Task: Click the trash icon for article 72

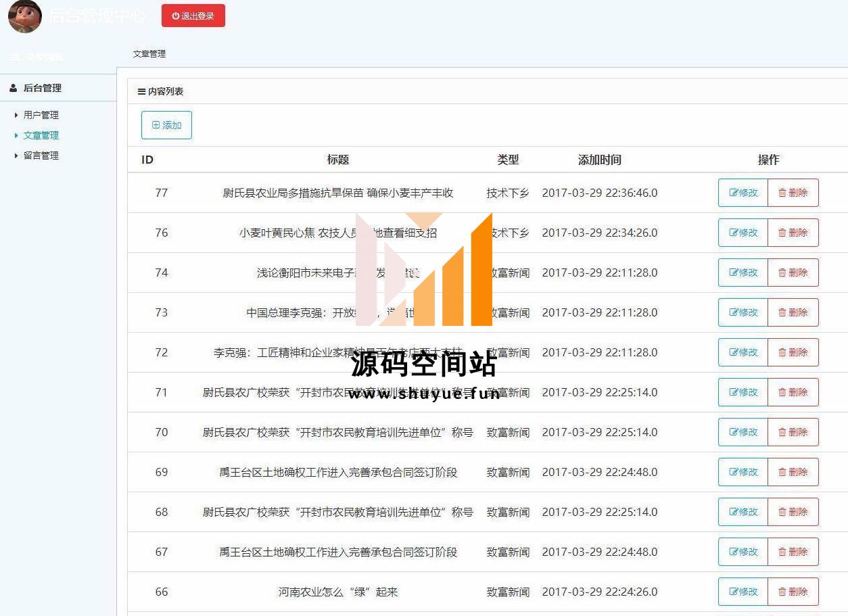Action: pos(782,352)
